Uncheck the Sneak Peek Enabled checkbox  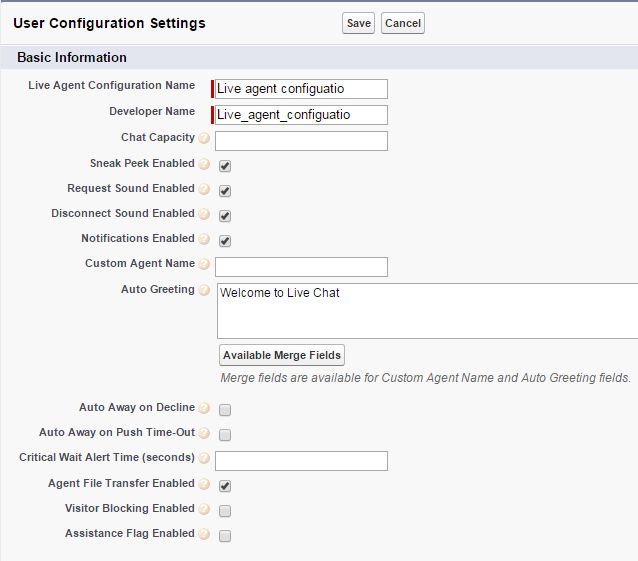tap(225, 166)
